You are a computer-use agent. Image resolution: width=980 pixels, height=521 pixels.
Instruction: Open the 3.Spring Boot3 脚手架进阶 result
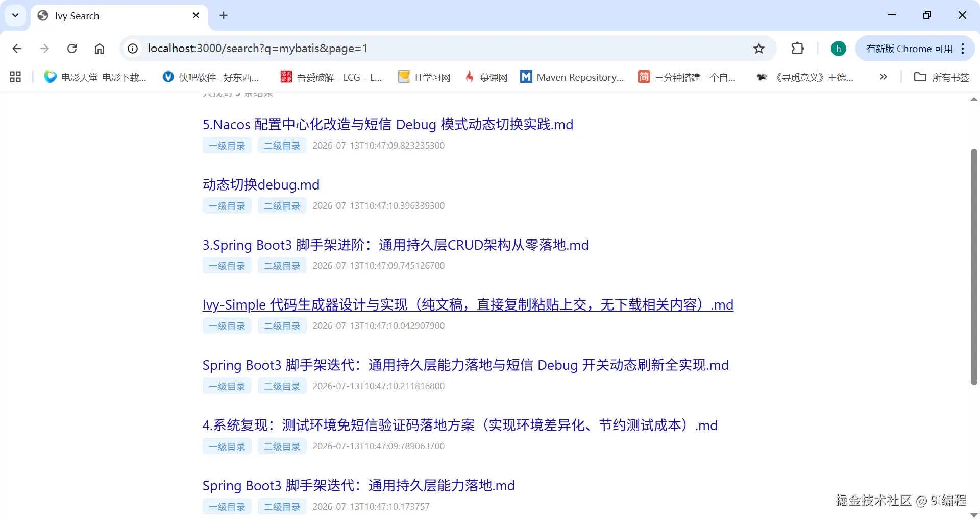(x=396, y=245)
